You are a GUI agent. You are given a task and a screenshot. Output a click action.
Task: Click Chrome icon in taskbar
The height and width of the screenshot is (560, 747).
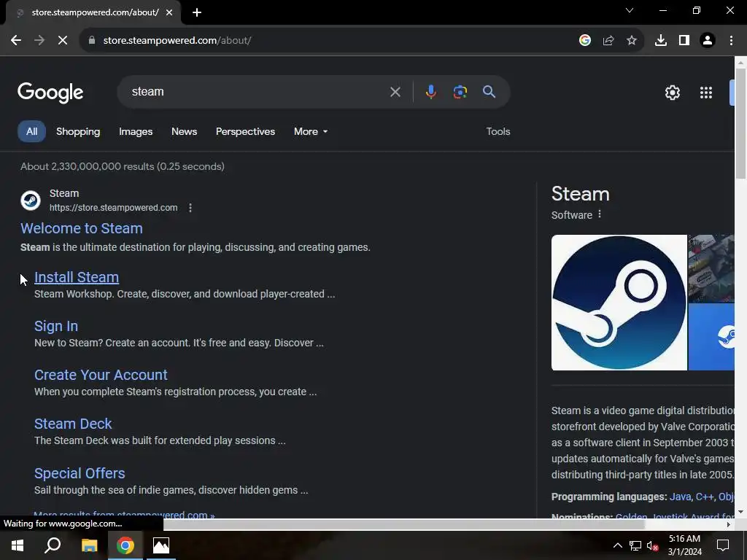125,545
